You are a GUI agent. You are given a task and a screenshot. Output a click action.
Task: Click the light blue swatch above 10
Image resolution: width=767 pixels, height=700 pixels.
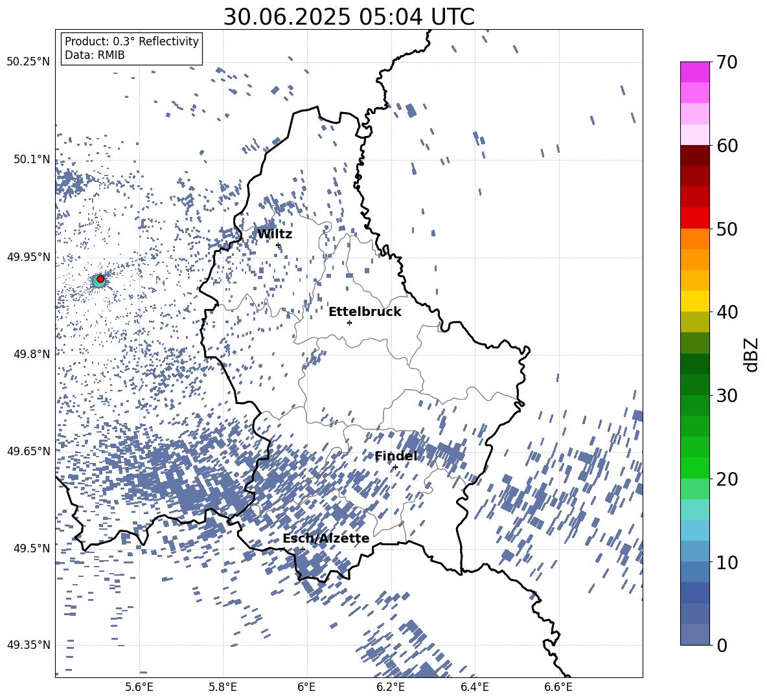point(695,530)
